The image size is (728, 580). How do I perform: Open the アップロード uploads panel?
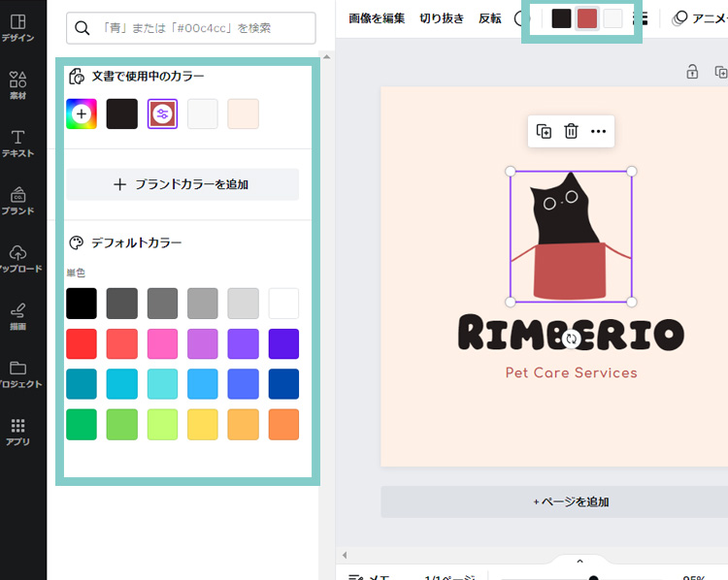coord(18,259)
